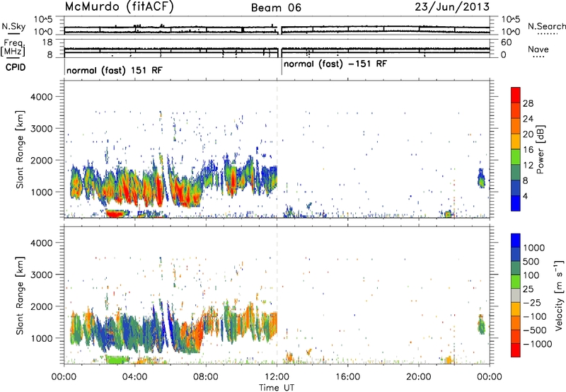Click the '1000' tick on velocity colorbar
This screenshot has height=392, width=566.
[534, 248]
